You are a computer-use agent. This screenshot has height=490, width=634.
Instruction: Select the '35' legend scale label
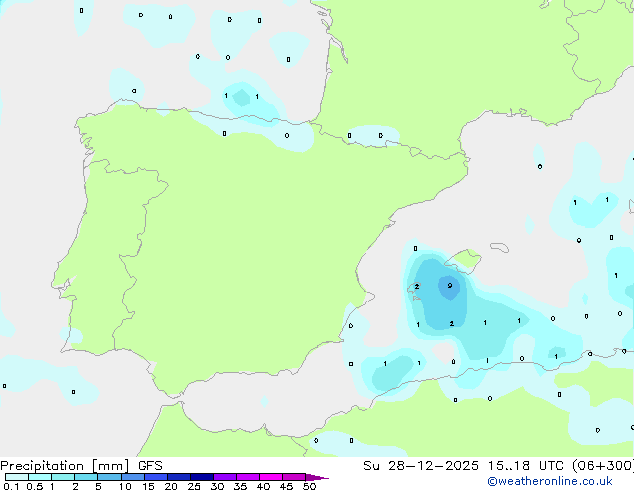click(240, 486)
